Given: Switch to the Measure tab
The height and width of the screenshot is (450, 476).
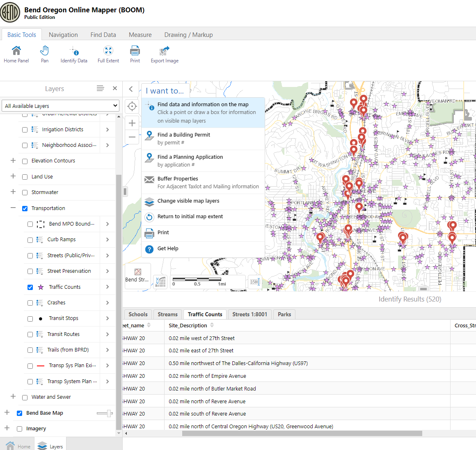Looking at the screenshot, I should tap(140, 35).
